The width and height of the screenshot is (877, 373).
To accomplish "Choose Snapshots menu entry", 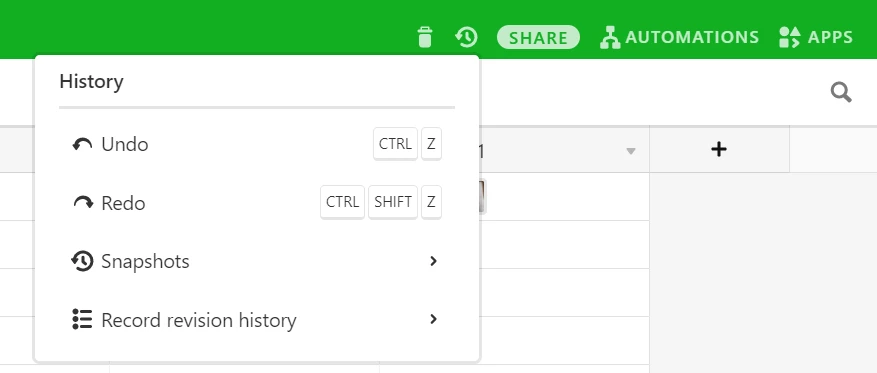I will [x=257, y=261].
